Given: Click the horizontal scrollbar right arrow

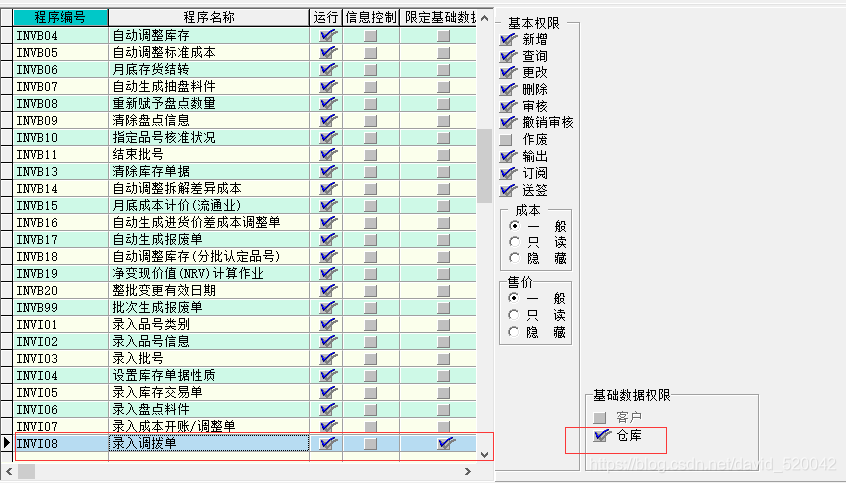Looking at the screenshot, I should [467, 472].
